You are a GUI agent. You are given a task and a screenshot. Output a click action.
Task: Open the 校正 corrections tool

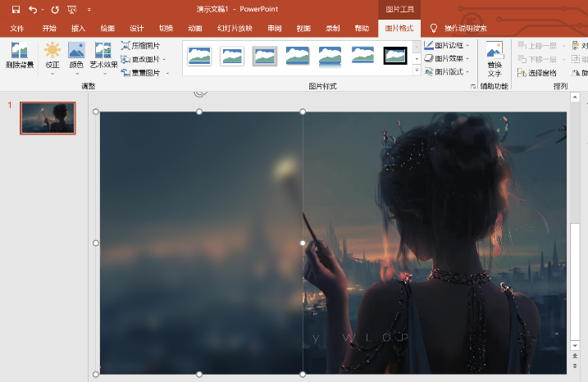click(52, 58)
